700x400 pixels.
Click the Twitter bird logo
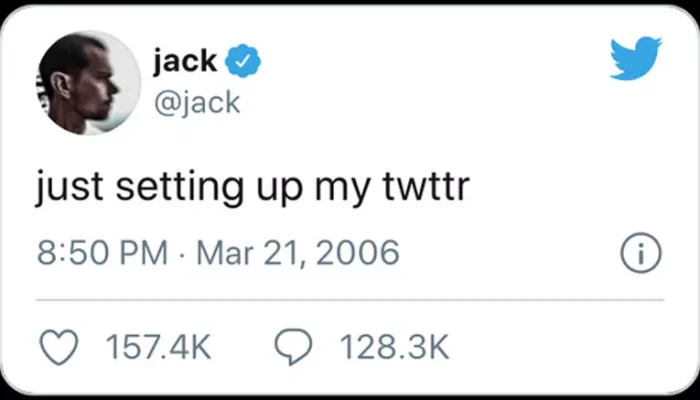(635, 57)
